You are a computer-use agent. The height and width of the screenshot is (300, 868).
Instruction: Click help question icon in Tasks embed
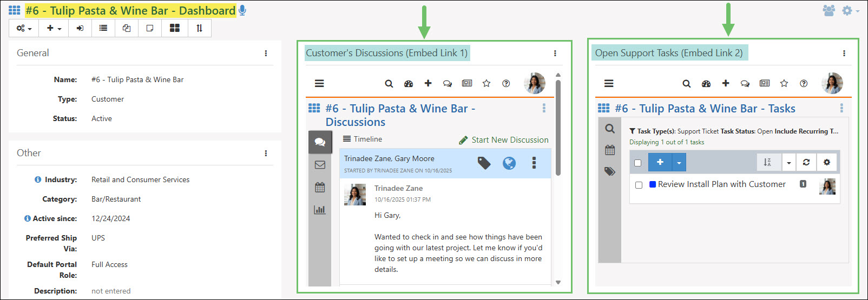point(804,83)
